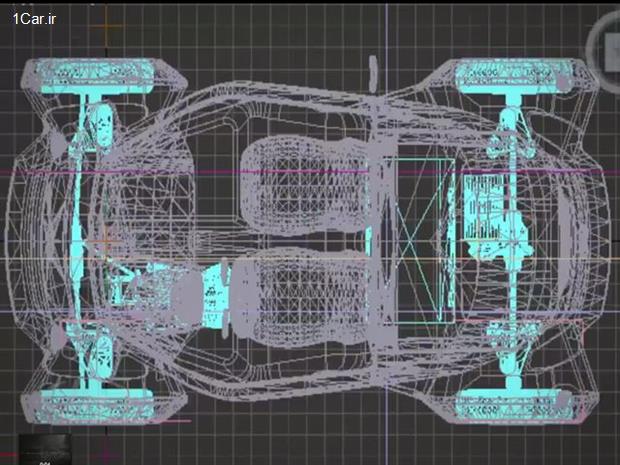The height and width of the screenshot is (465, 620).
Task: Click the orange pivot marker on left axle
Action: pyautogui.click(x=103, y=240)
